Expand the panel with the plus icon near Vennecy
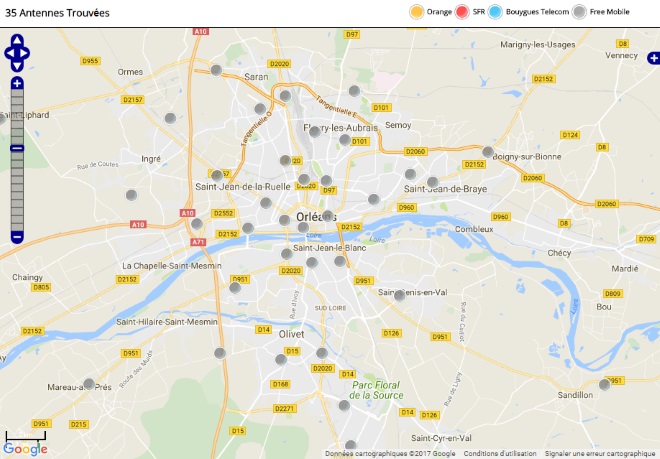 653,58
